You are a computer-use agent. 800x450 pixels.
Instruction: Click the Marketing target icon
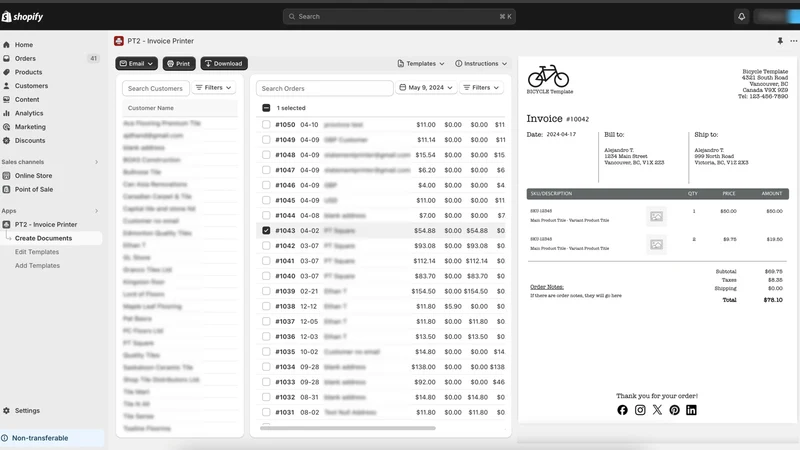tap(6, 127)
